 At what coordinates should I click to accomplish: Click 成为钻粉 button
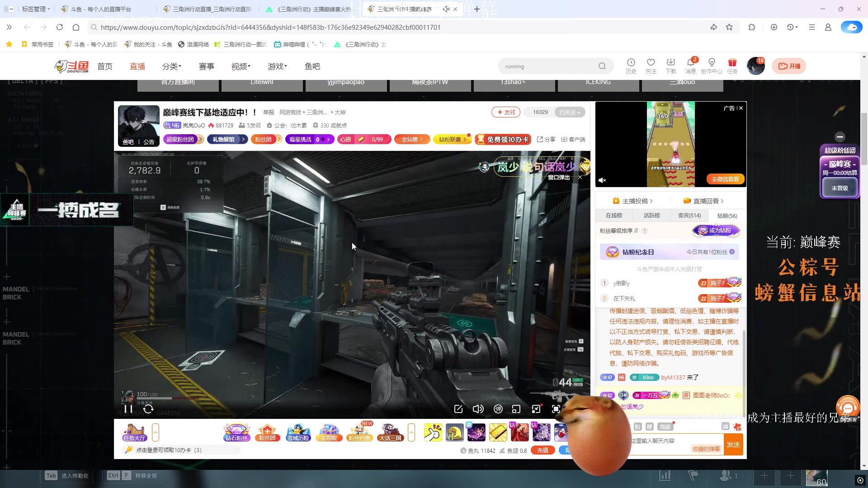(x=716, y=230)
